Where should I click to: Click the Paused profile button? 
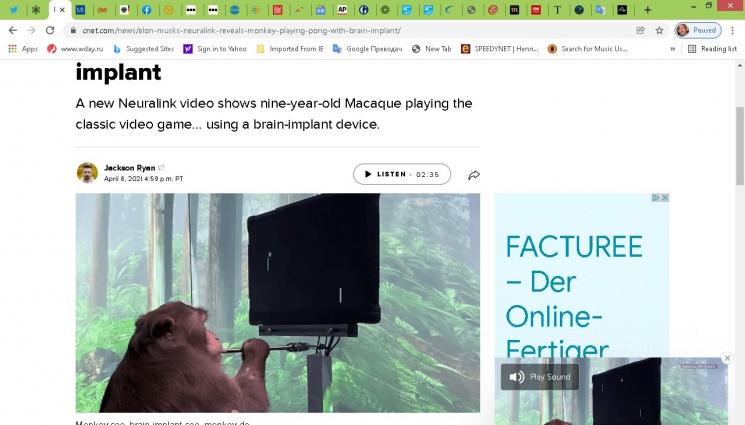[697, 30]
